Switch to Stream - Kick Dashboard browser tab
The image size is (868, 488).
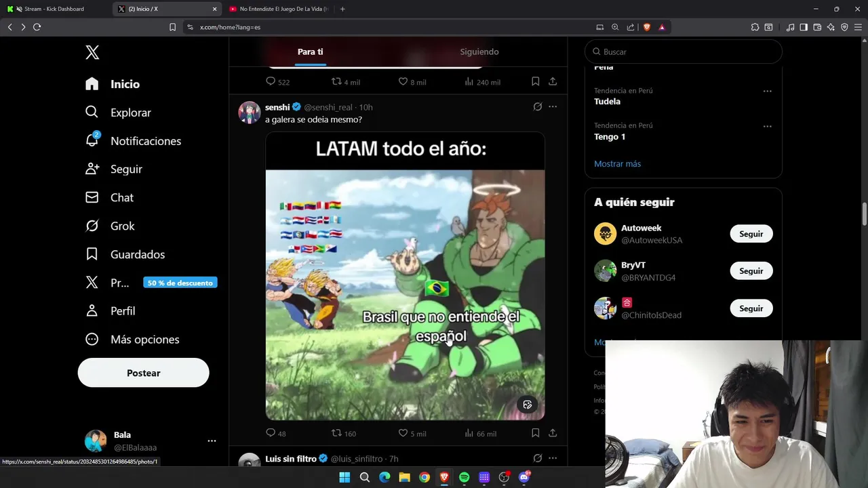pos(54,9)
